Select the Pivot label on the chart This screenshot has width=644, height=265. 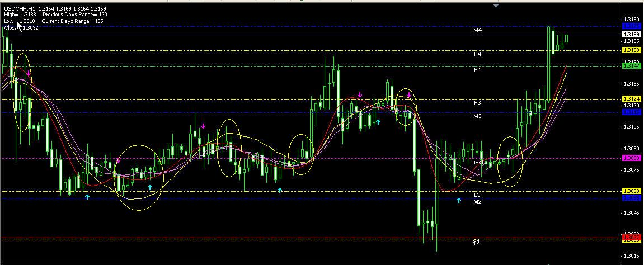click(x=477, y=162)
